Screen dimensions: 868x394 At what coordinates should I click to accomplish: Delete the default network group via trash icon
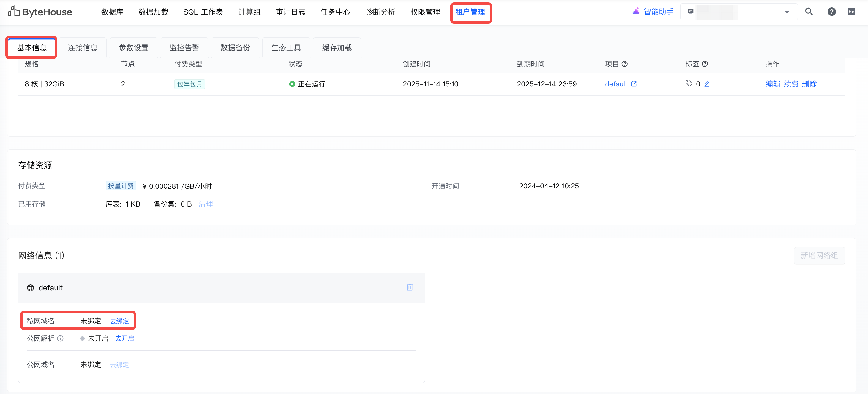pos(409,287)
